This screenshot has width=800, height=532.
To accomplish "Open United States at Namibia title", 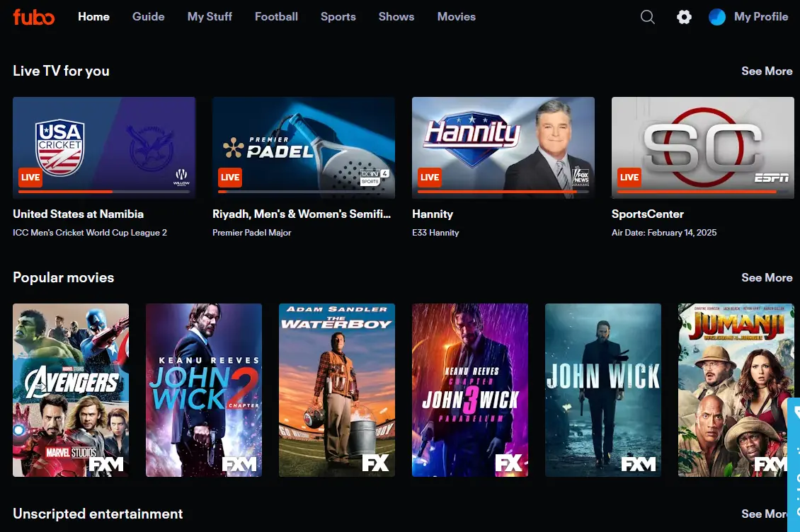I will pyautogui.click(x=78, y=214).
